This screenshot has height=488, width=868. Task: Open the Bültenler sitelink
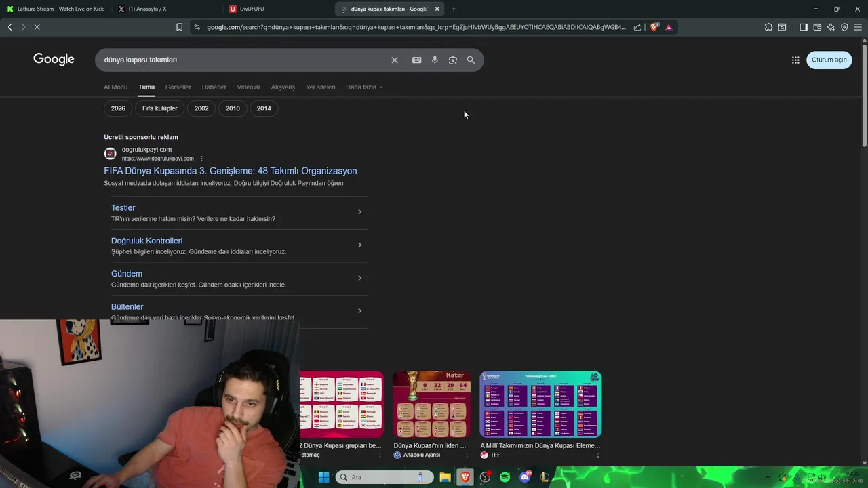click(127, 307)
